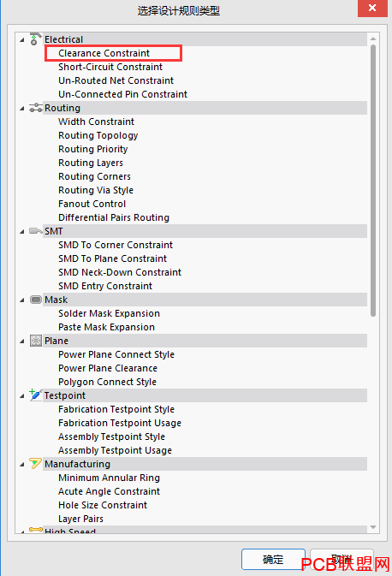Click the Electrical category icon
The width and height of the screenshot is (392, 576).
[x=35, y=39]
